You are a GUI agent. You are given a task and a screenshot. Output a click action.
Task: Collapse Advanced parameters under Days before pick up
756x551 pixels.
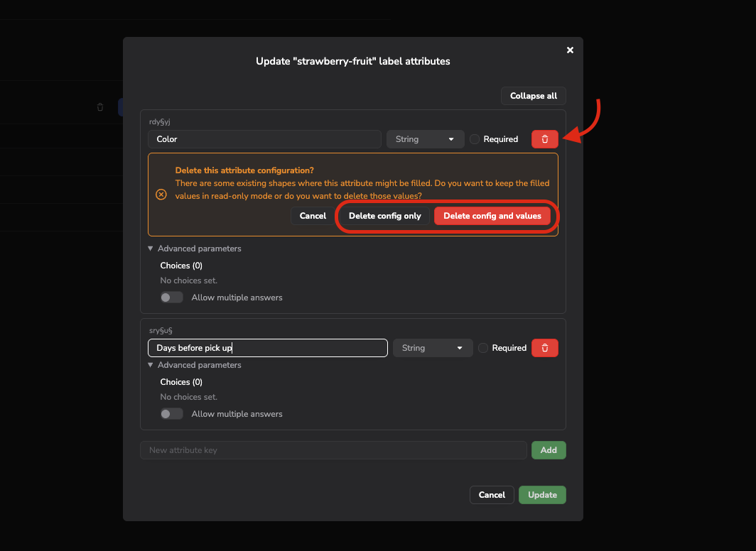click(194, 365)
